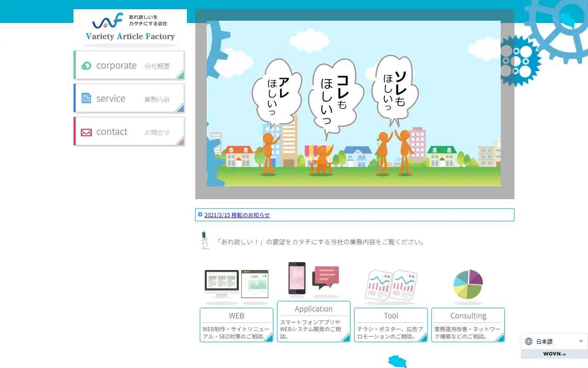Open the WEB service card
The width and height of the screenshot is (588, 368).
point(237,325)
